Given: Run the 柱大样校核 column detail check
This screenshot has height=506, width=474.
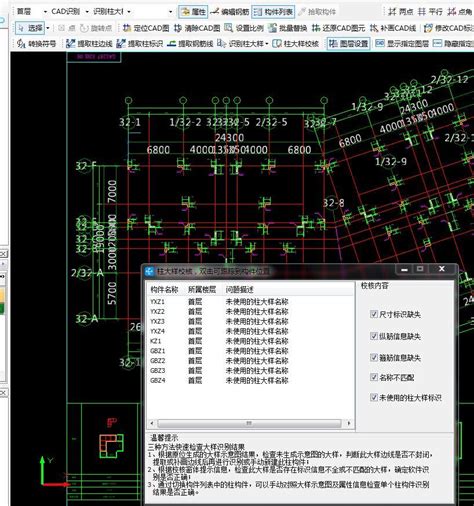Looking at the screenshot, I should (x=295, y=44).
